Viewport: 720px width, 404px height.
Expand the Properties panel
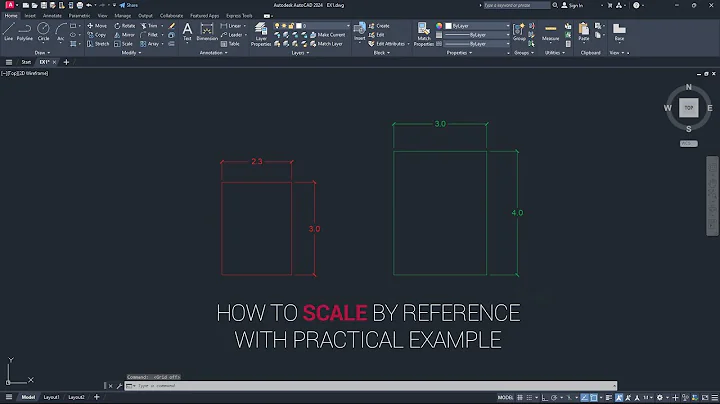coord(459,53)
